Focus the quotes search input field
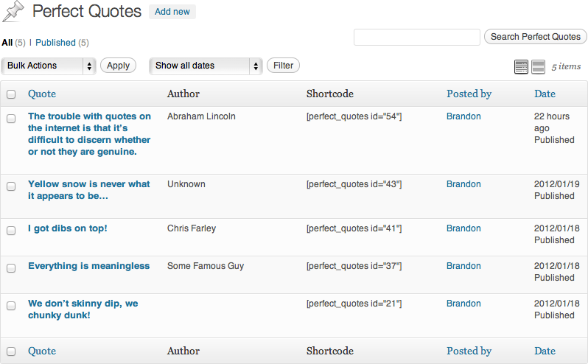588x364 pixels. pos(416,38)
